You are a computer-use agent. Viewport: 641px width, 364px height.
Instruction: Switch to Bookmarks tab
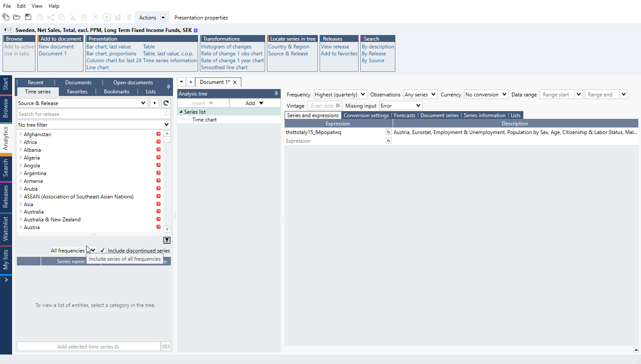click(x=117, y=92)
